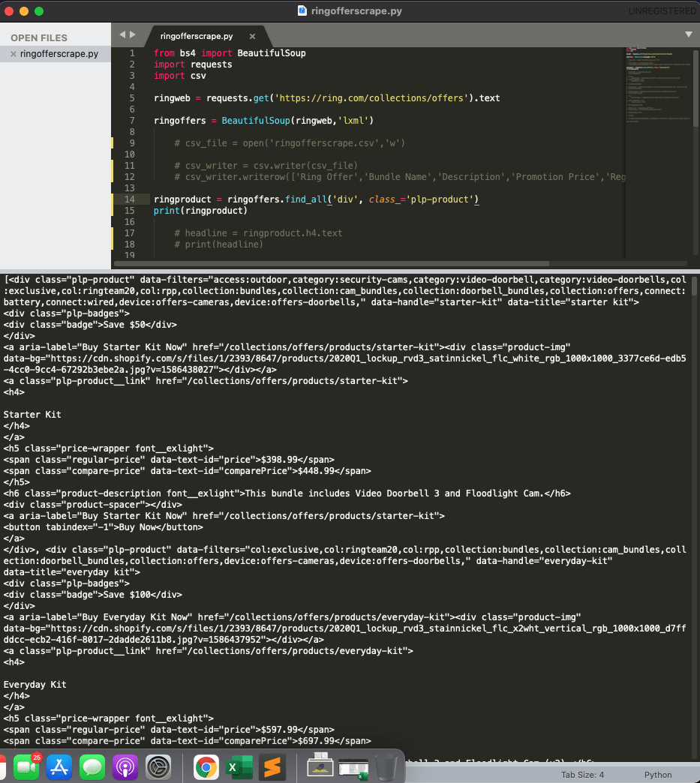Click 'Starter Kit' heading in output
700x783 pixels.
32,415
